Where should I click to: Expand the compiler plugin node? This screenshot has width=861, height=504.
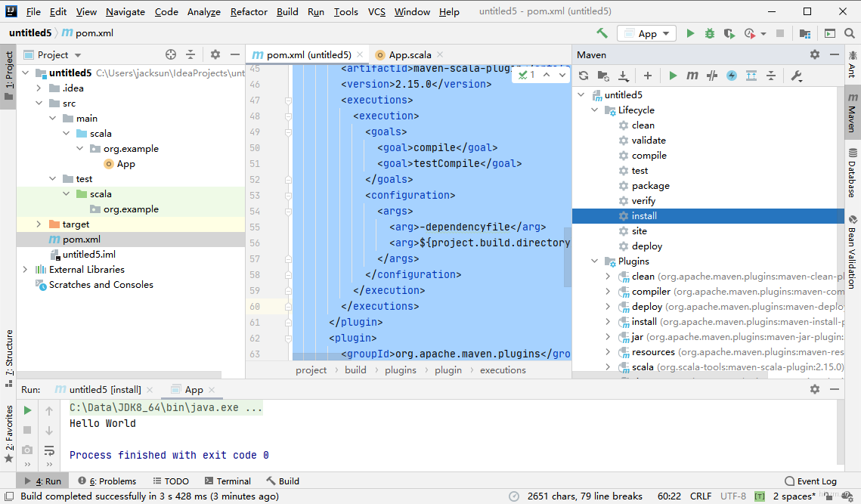[608, 292]
